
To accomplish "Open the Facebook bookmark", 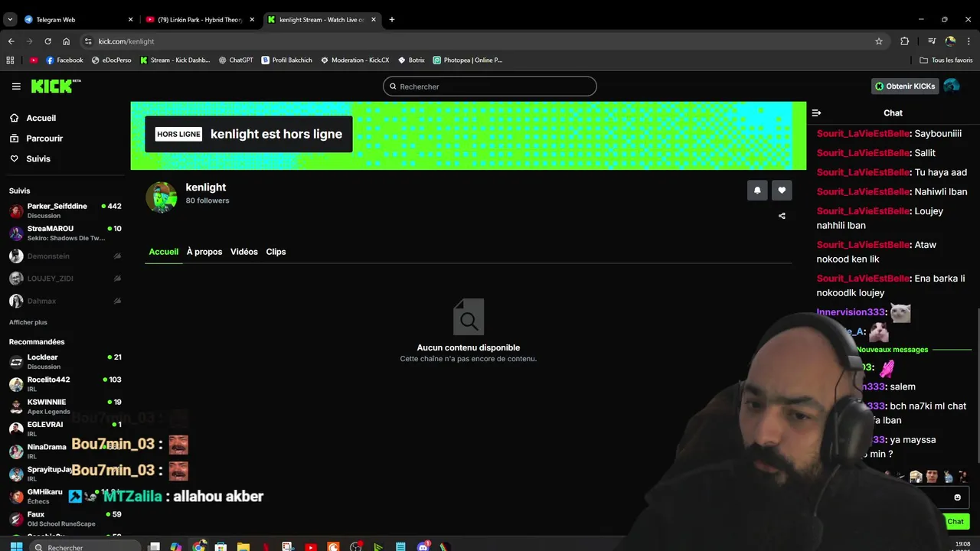I will click(64, 60).
